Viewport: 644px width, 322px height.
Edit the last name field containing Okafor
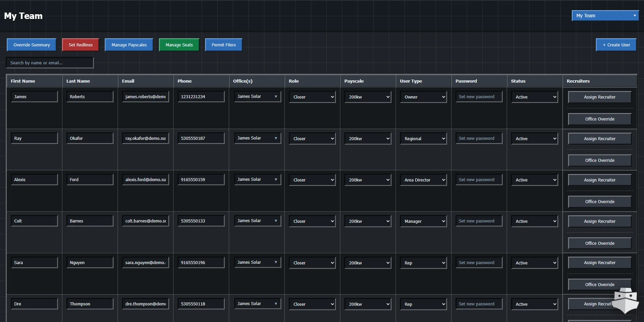point(90,138)
